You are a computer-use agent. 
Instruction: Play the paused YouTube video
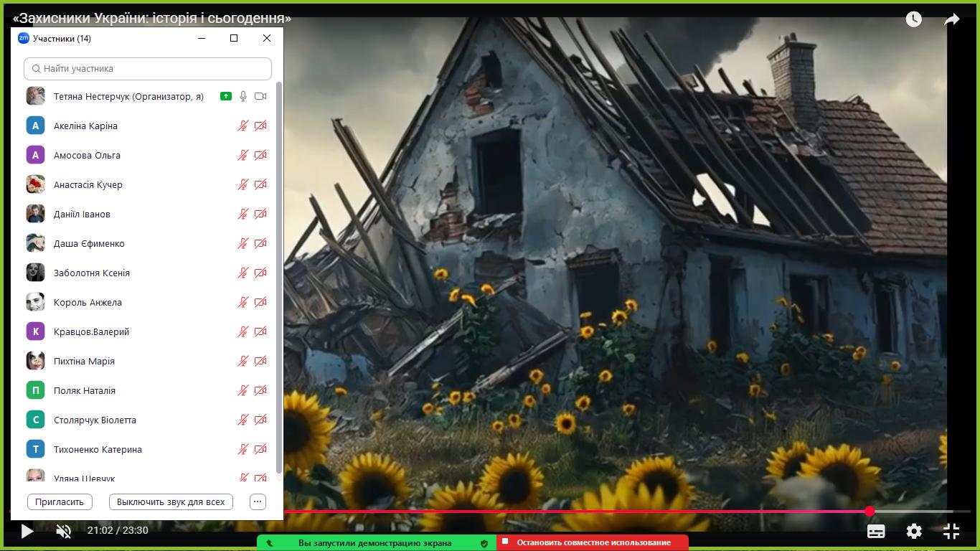pos(27,531)
